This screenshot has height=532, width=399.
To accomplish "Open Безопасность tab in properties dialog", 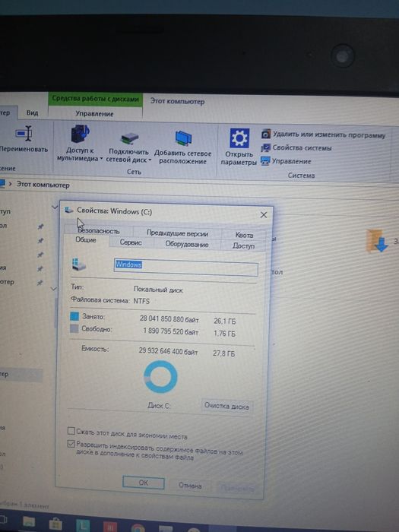I will coord(99,231).
